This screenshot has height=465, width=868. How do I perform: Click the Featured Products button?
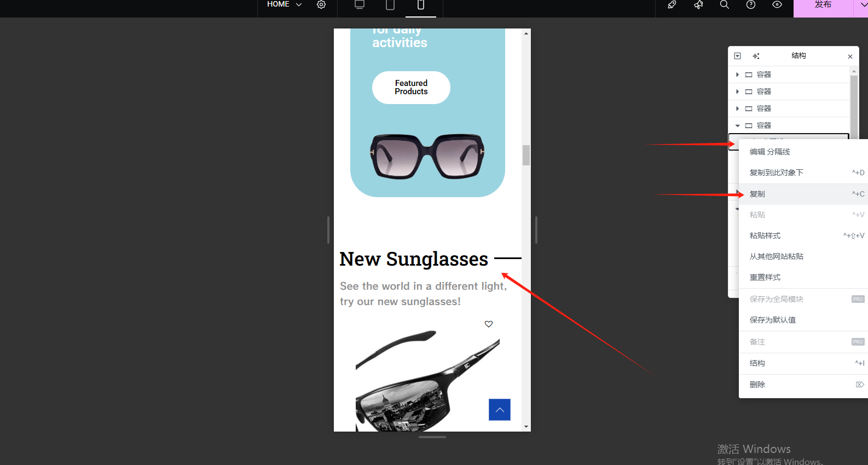(x=411, y=88)
